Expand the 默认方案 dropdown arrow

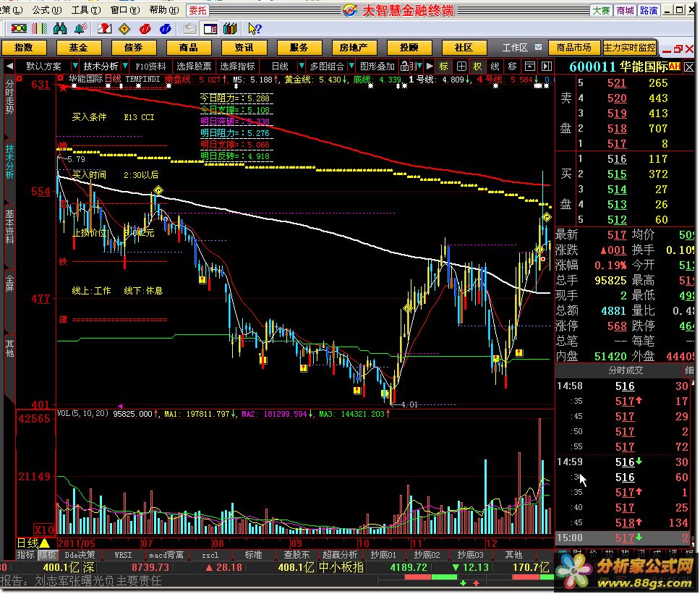[x=75, y=67]
